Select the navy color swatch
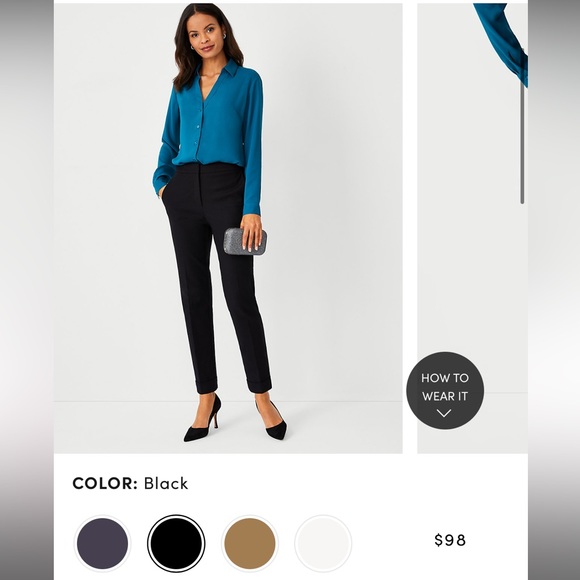 (102, 543)
